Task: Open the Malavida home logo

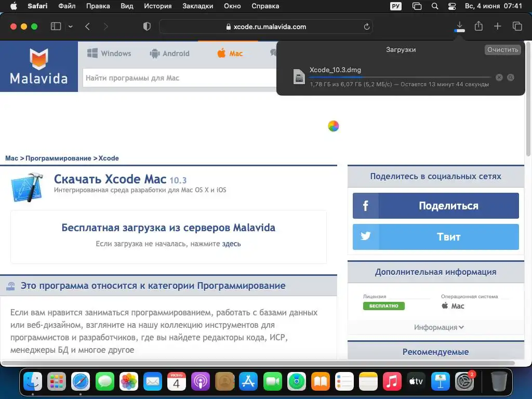Action: point(38,66)
